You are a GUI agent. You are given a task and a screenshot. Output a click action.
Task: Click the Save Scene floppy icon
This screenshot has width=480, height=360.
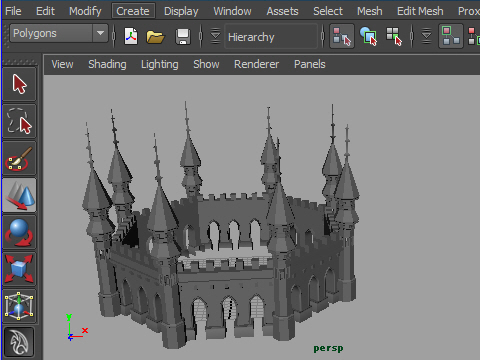[x=183, y=36]
